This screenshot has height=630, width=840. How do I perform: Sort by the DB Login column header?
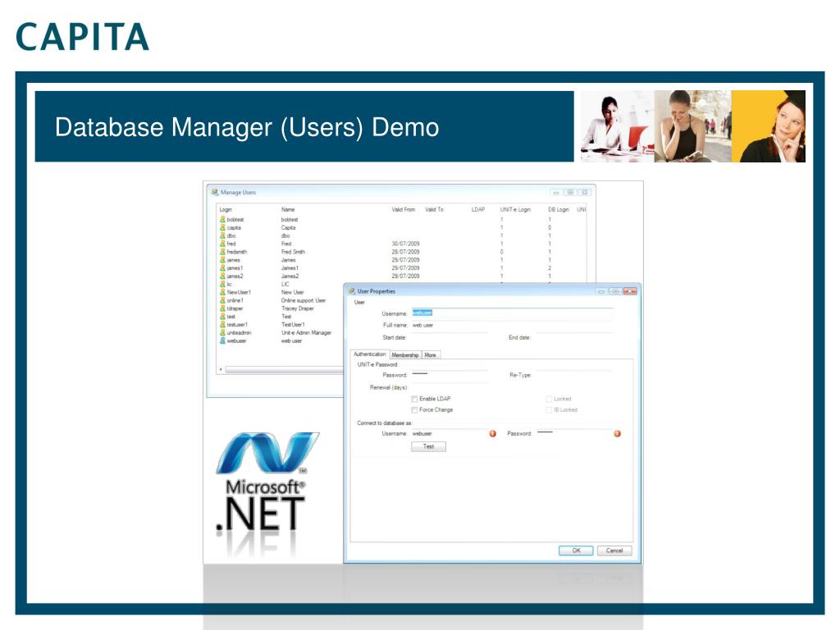click(558, 209)
